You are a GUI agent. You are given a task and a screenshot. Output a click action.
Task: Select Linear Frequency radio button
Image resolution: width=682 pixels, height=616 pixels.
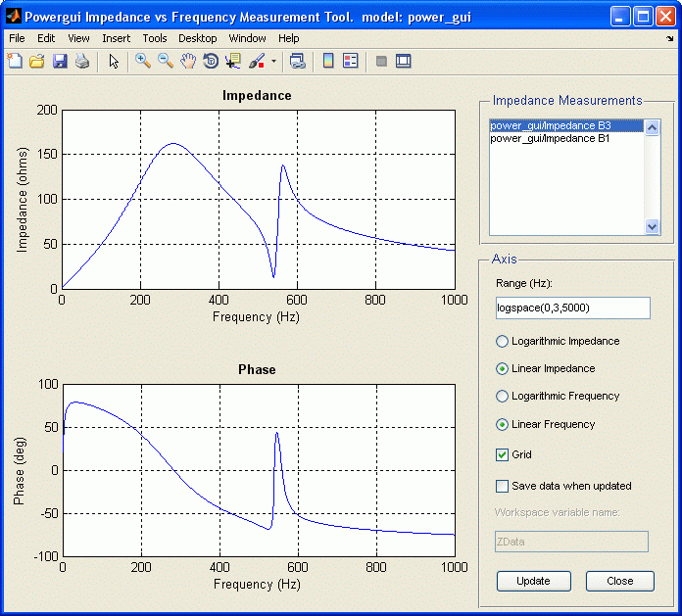tap(502, 424)
